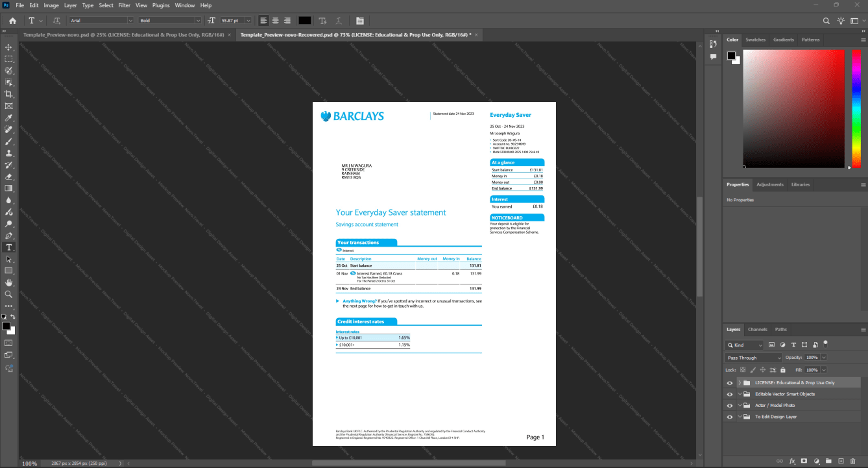Add a layer style with fx

(792, 461)
